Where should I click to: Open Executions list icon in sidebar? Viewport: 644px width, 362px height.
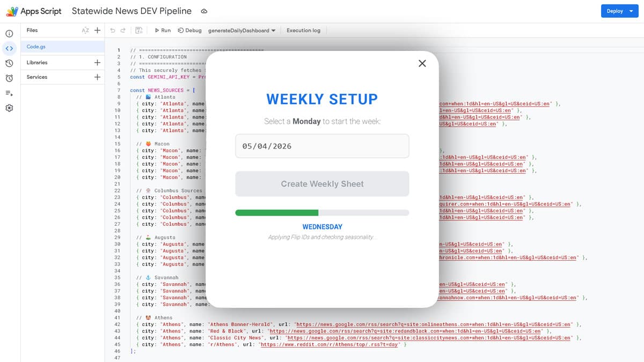[x=9, y=93]
